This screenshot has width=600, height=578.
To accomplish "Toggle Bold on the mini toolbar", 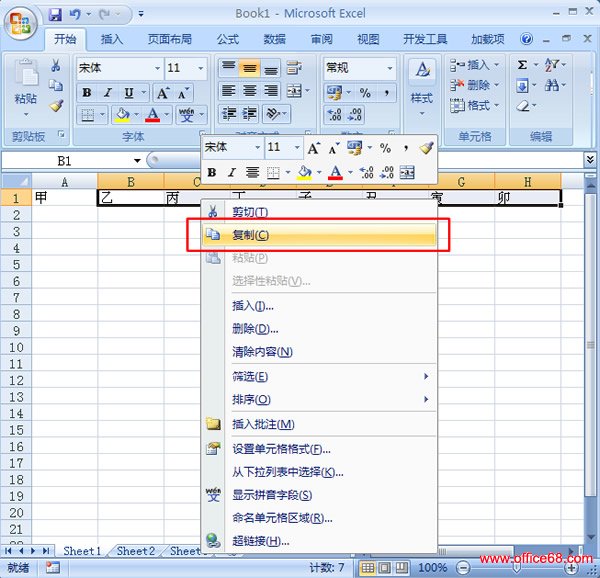I will 212,173.
